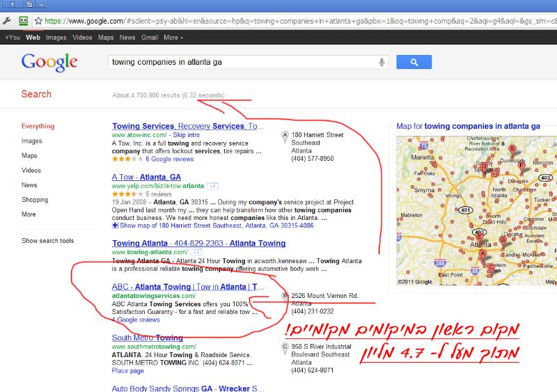Click atlantatowingservices.com URL text

point(153,296)
